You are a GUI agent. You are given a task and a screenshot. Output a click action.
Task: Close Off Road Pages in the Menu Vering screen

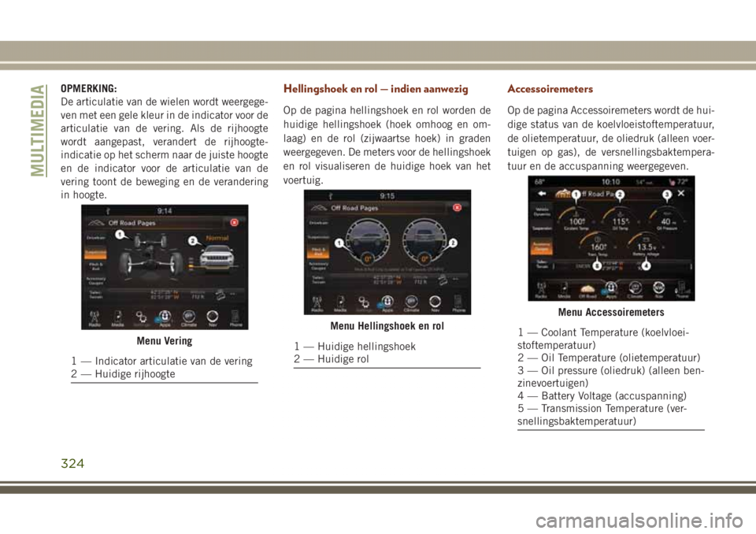(x=235, y=222)
